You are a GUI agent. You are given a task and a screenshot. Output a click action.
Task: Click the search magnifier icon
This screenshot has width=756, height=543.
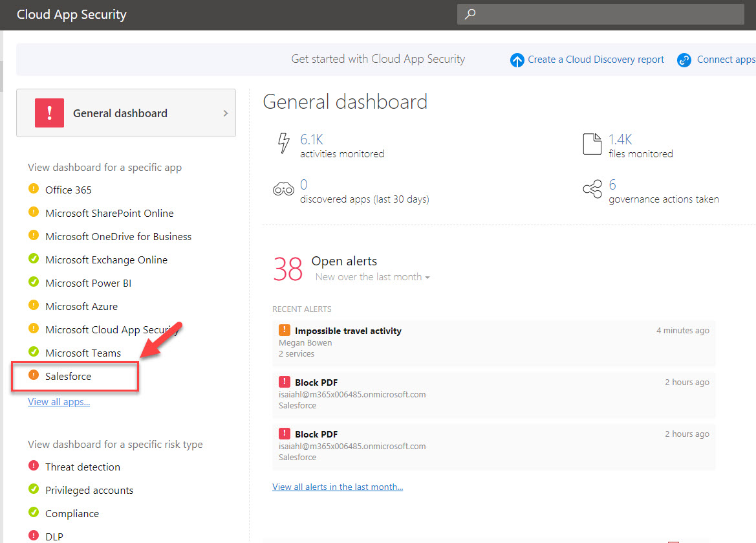pyautogui.click(x=470, y=14)
